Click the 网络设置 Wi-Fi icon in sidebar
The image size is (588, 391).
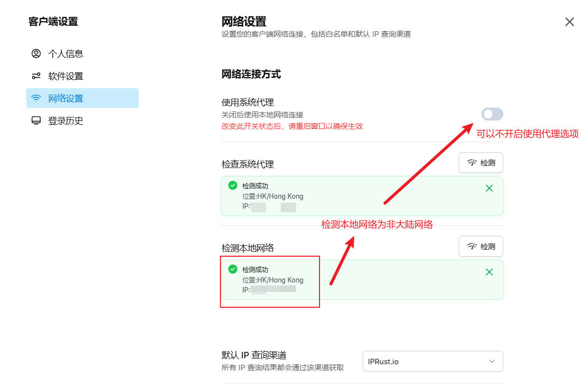point(36,98)
